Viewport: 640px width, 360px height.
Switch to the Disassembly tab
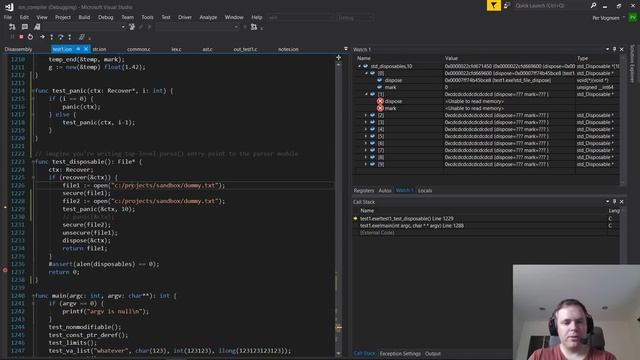pyautogui.click(x=18, y=49)
